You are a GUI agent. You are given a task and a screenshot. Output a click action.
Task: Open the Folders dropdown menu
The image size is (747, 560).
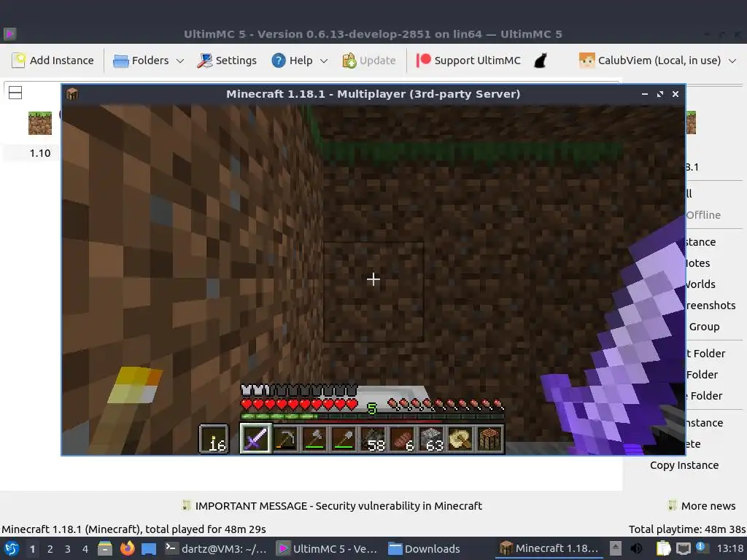click(148, 61)
